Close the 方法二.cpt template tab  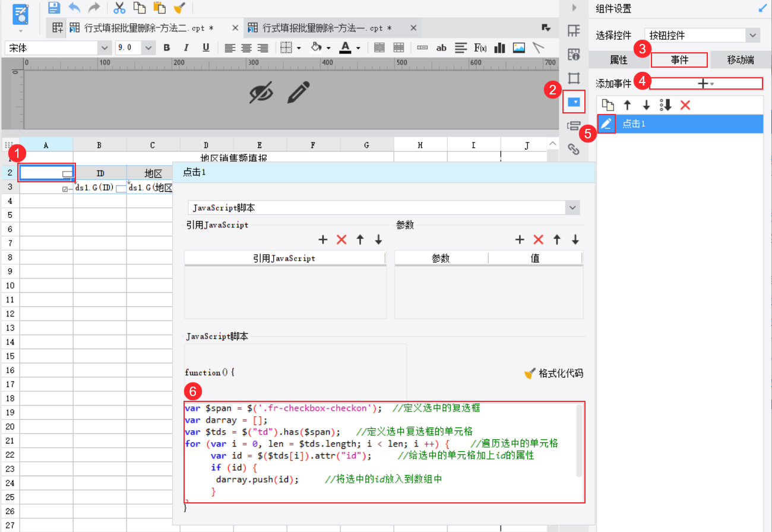[235, 28]
